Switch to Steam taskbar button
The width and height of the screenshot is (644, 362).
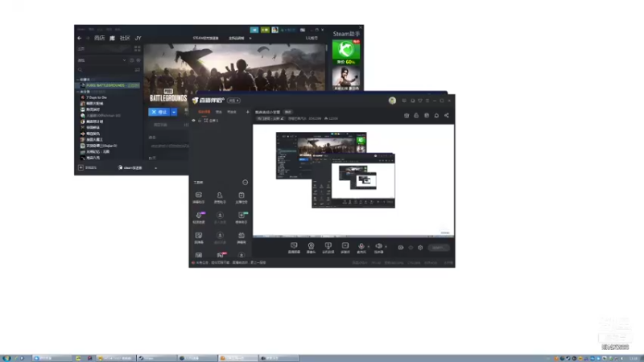click(156, 358)
